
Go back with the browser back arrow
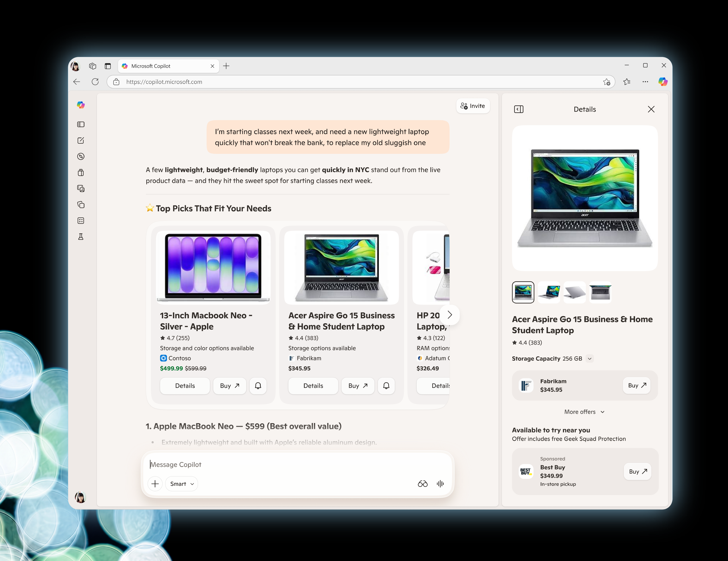77,82
